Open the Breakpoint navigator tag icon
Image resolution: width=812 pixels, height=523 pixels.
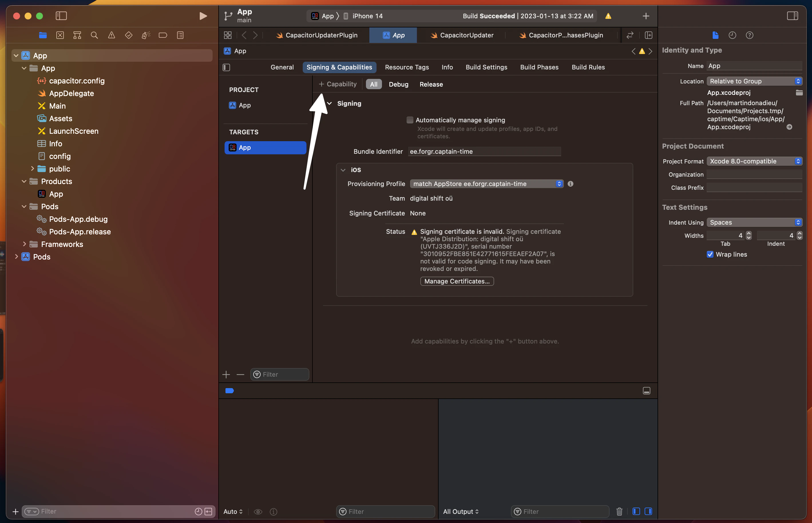[x=163, y=35]
